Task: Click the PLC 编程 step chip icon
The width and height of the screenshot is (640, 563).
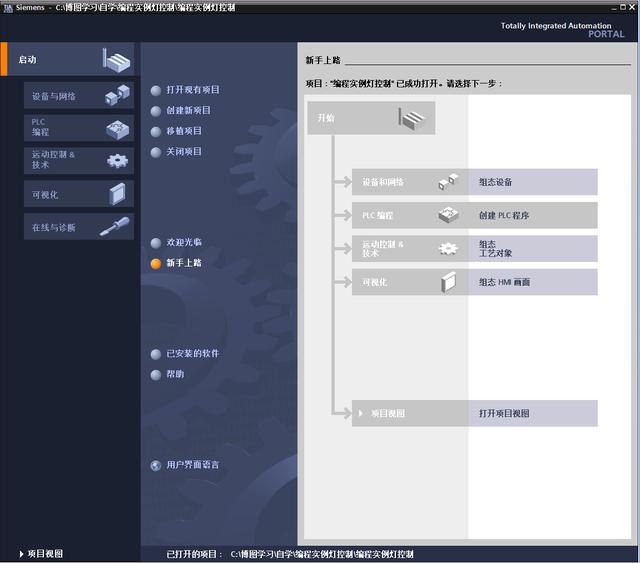Action: click(x=449, y=215)
